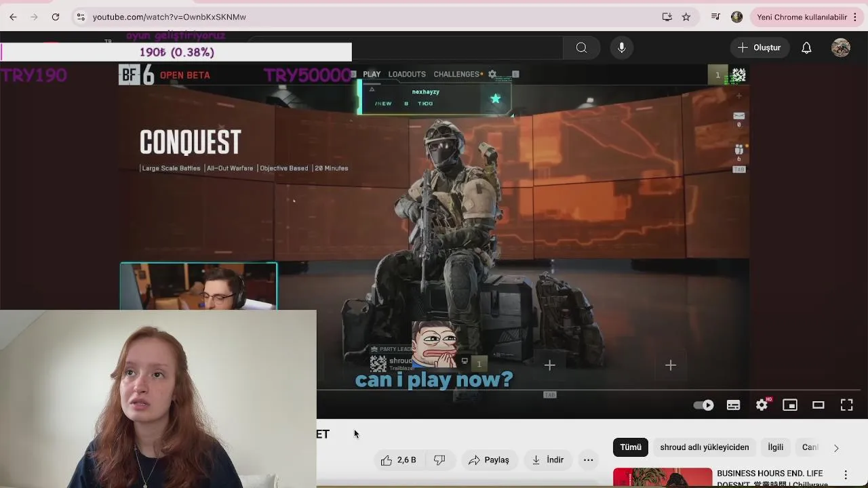Click the friends icon showing 6 in game
Screen dimensions: 868x488
[739, 150]
